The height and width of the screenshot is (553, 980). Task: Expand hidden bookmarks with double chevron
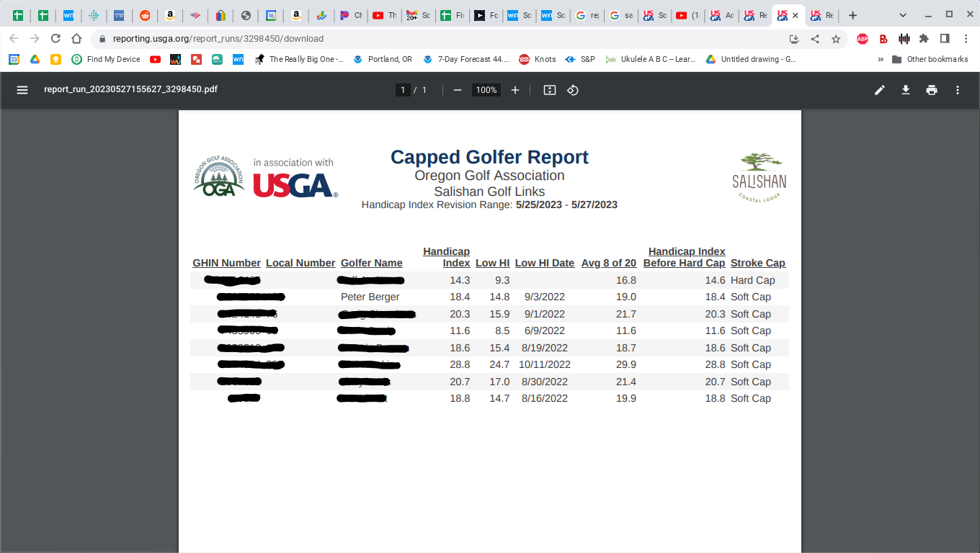(x=881, y=60)
